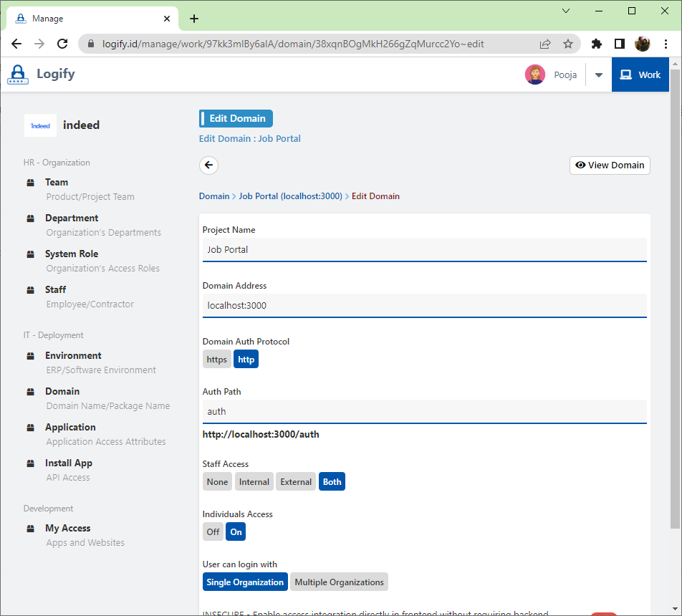The height and width of the screenshot is (616, 682).
Task: Click the Project Name input field
Action: pos(424,250)
